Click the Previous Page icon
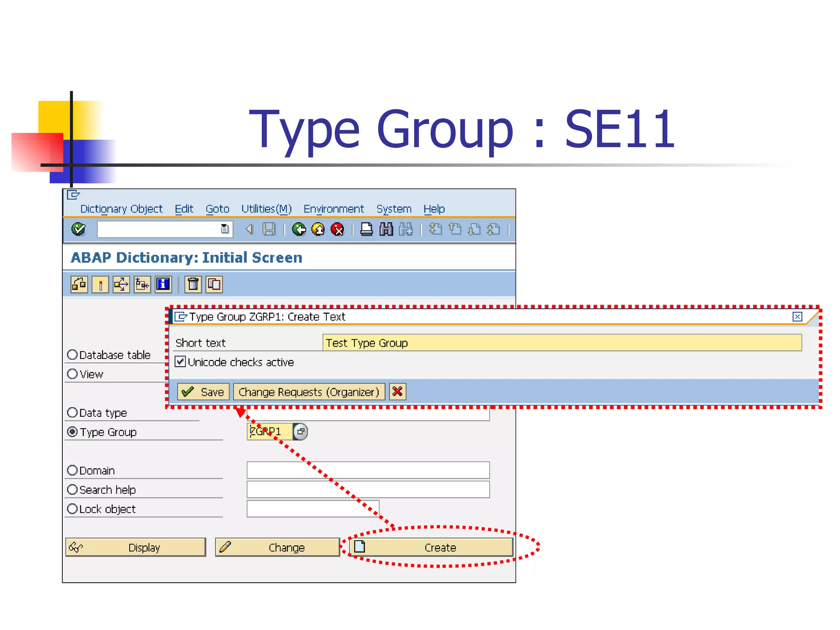Viewport: 840px width, 630px height. pos(455,229)
